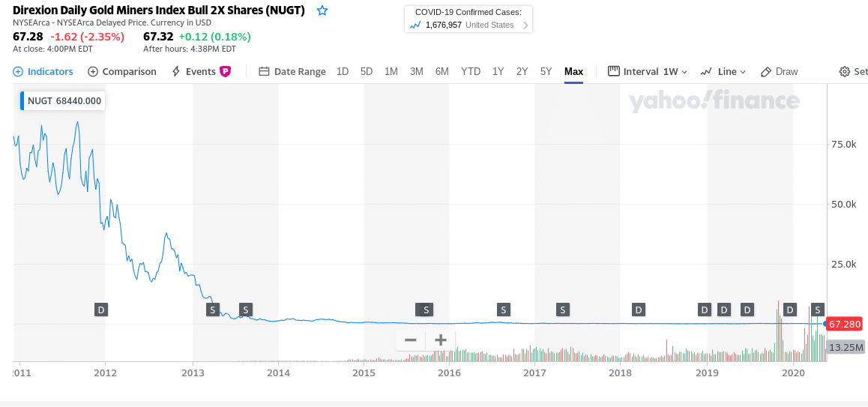This screenshot has width=868, height=407.
Task: Zoom out using the minus button
Action: pos(410,340)
